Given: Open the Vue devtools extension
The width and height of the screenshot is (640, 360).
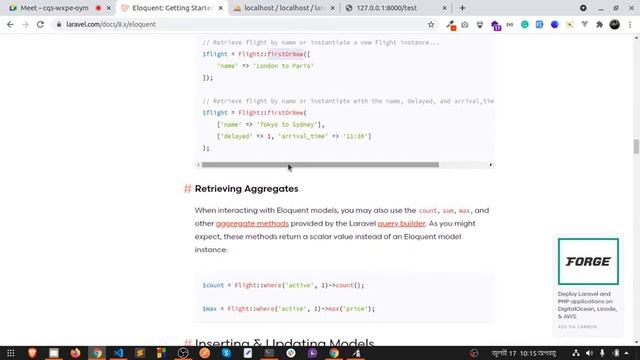Looking at the screenshot, I should point(584,24).
